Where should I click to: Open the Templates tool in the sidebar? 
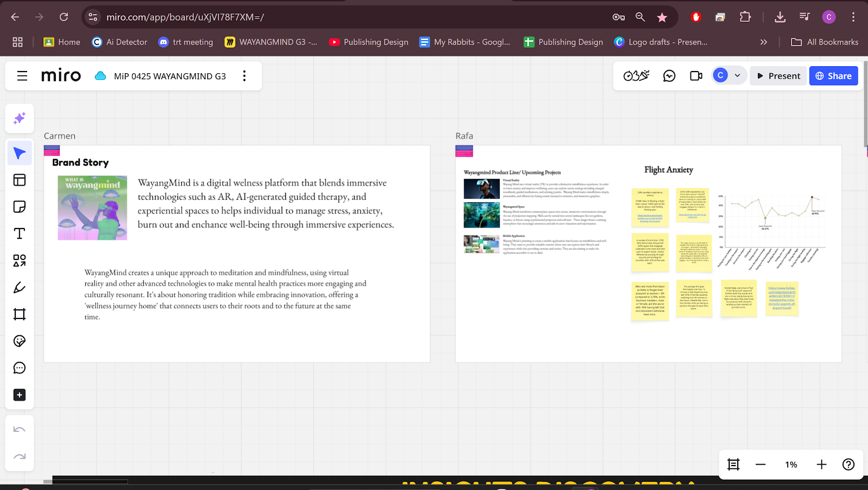coord(20,180)
